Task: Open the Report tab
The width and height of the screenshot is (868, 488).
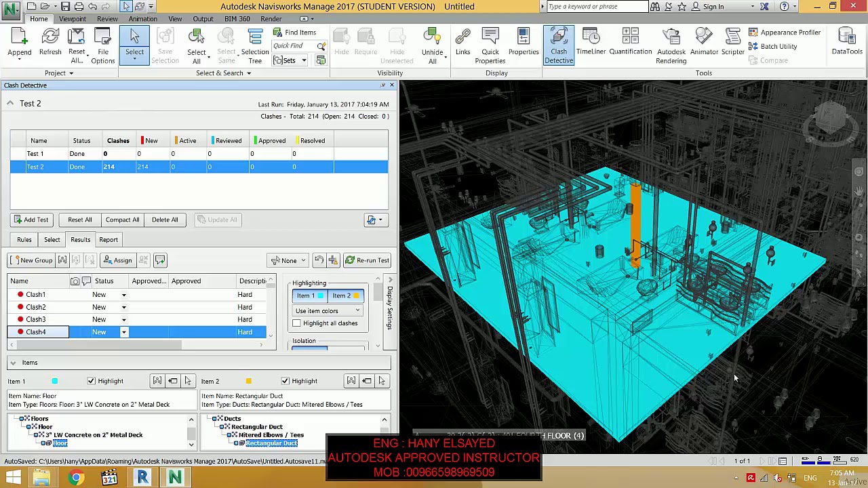Action: pos(108,239)
